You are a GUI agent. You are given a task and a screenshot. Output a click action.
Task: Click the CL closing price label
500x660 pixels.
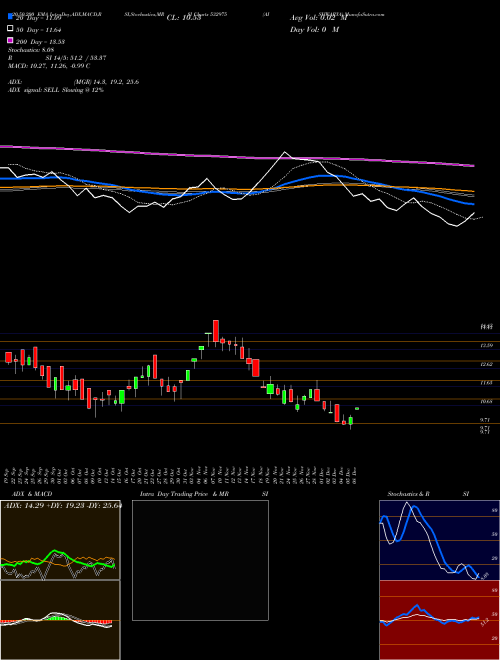pyautogui.click(x=184, y=18)
